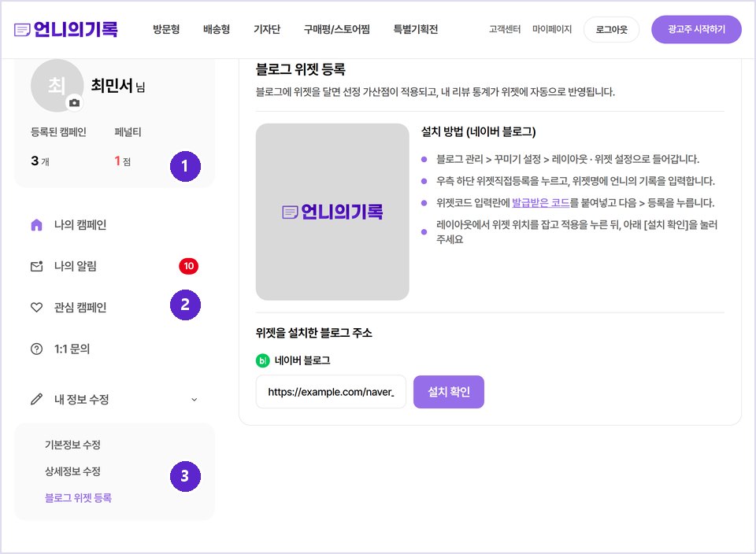Open the 기자단 menu
This screenshot has width=756, height=554.
click(x=267, y=29)
